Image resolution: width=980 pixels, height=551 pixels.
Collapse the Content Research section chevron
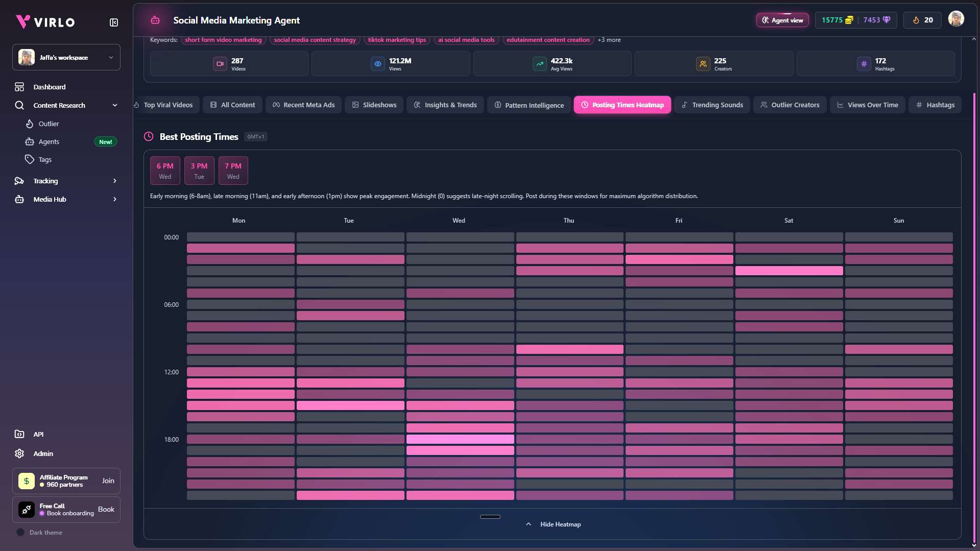(115, 105)
